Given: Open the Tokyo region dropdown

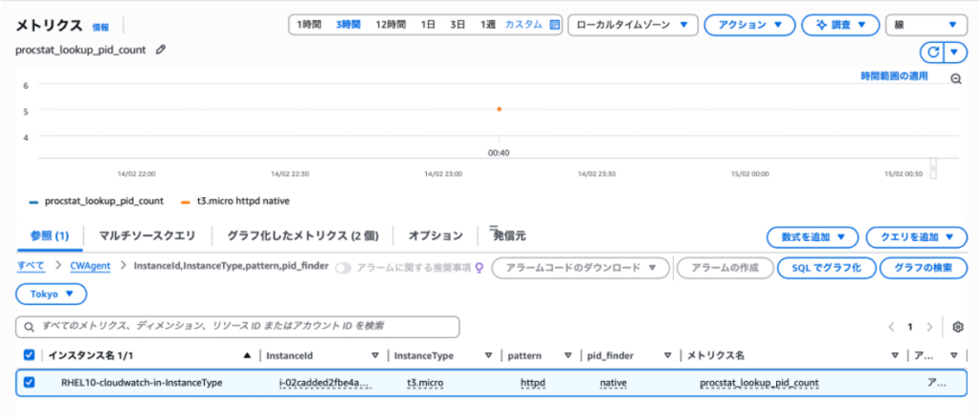Looking at the screenshot, I should point(52,294).
